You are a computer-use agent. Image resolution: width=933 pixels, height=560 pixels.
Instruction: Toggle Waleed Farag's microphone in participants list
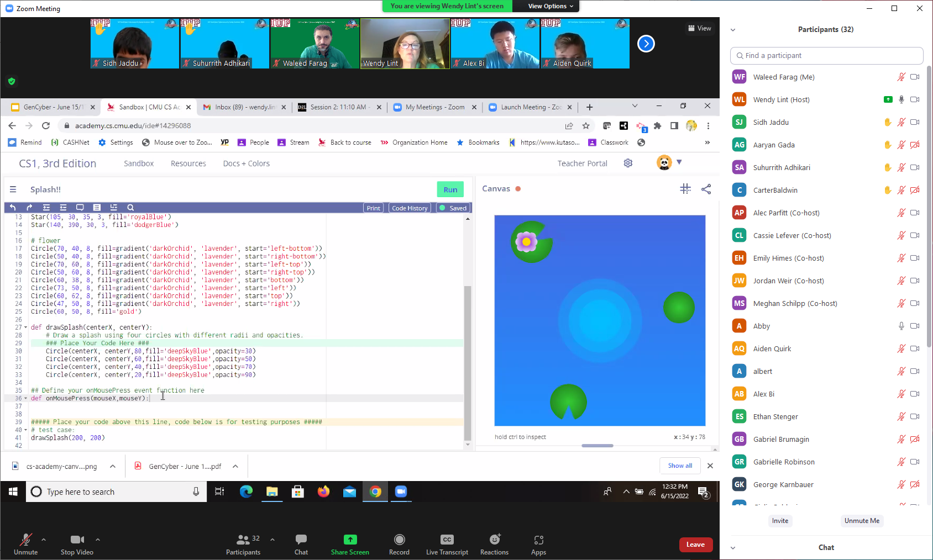[901, 77]
